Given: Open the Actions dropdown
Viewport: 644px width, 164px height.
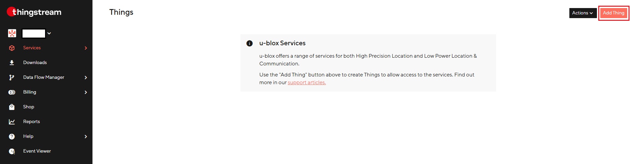Looking at the screenshot, I should point(582,13).
